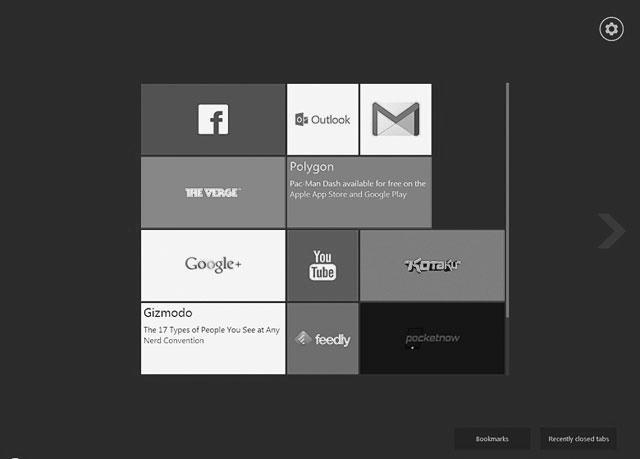Open the settings gear icon
The image size is (640, 459).
coord(610,29)
